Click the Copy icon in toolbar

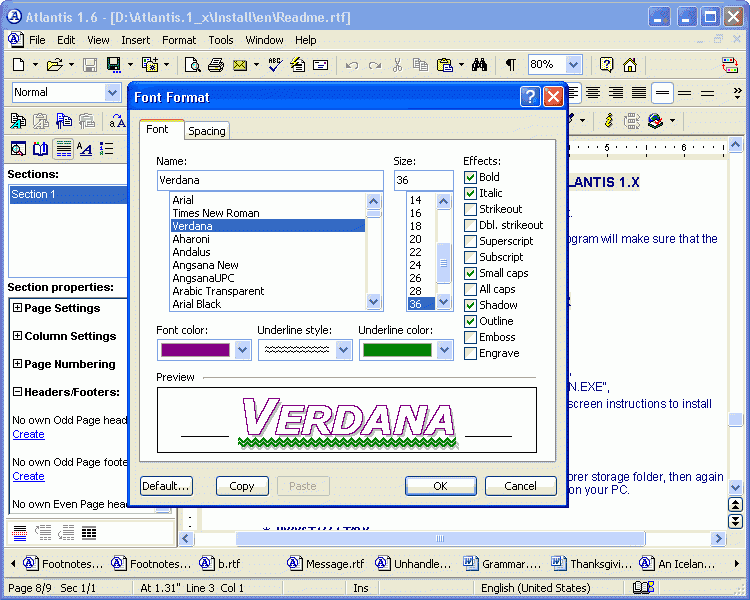420,64
